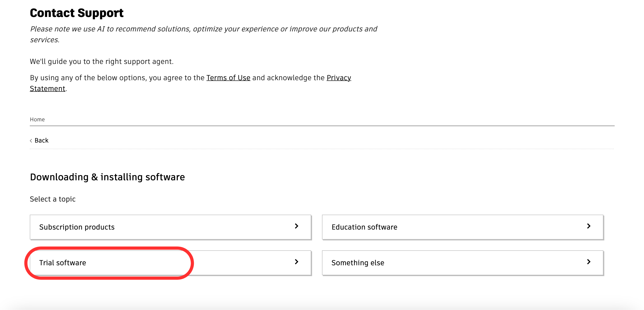Open the Terms of Use link

228,78
